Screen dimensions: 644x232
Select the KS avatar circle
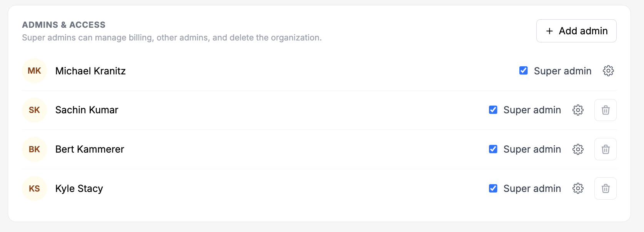click(34, 188)
